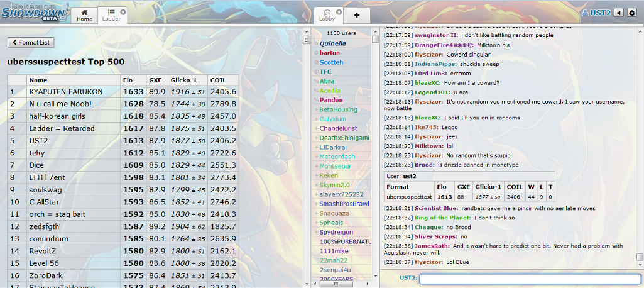Open Abra in the user list
This screenshot has height=288, width=644.
tap(327, 81)
